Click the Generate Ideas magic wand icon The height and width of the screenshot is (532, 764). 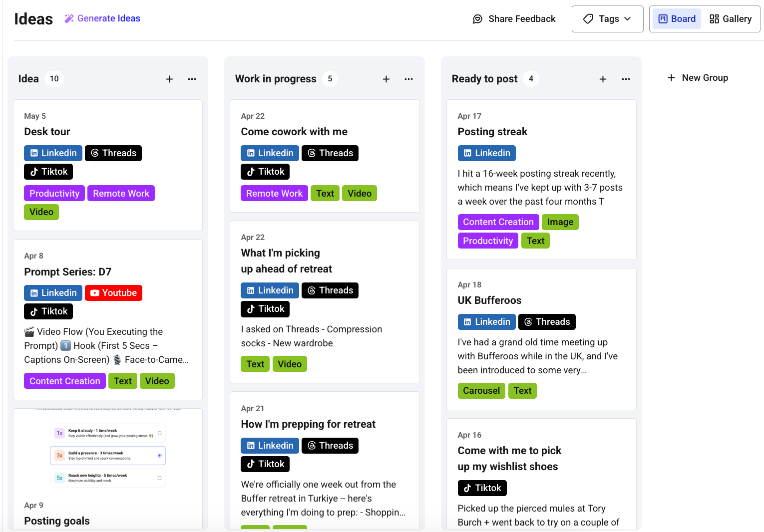point(69,18)
